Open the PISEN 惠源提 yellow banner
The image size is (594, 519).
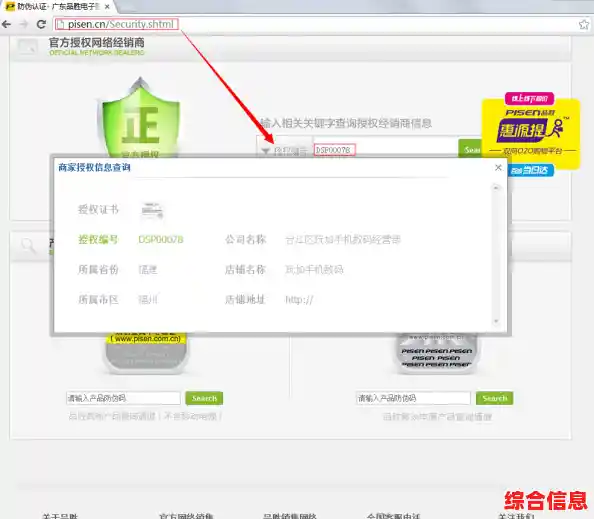[531, 133]
